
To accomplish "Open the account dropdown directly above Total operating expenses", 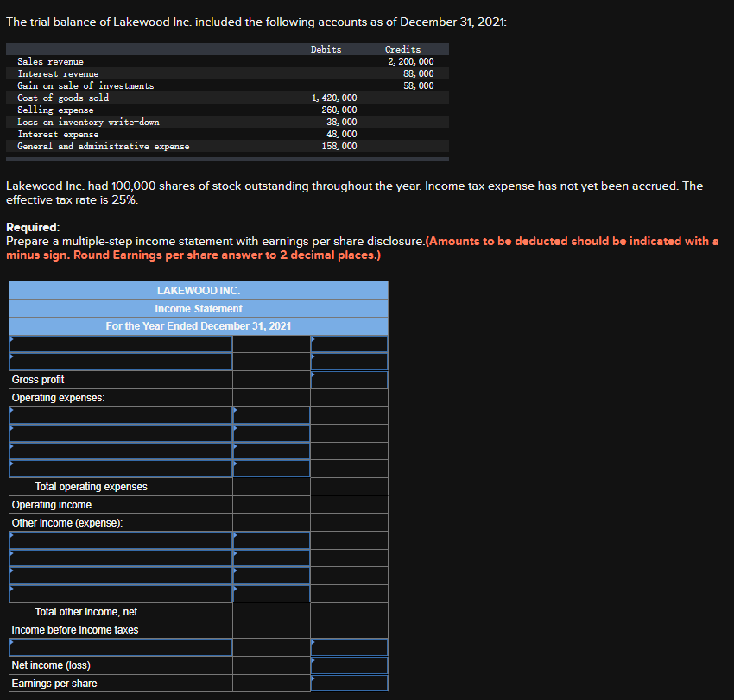I will 121,469.
